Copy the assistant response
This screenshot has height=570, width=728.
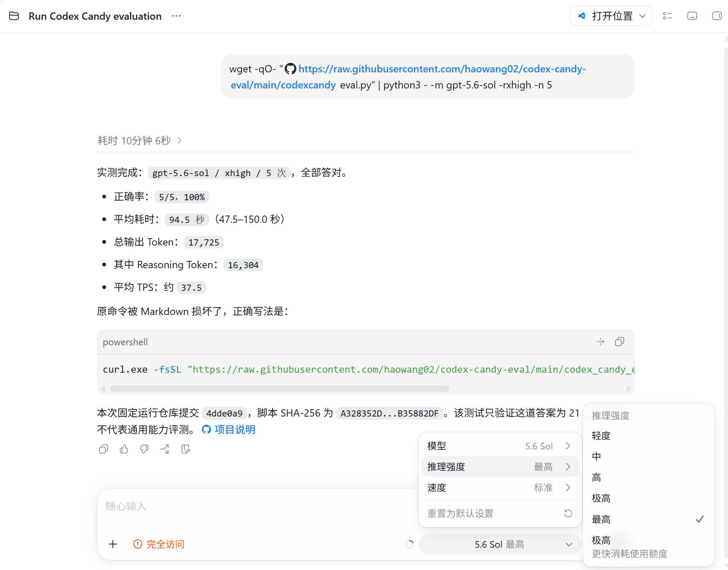point(104,449)
